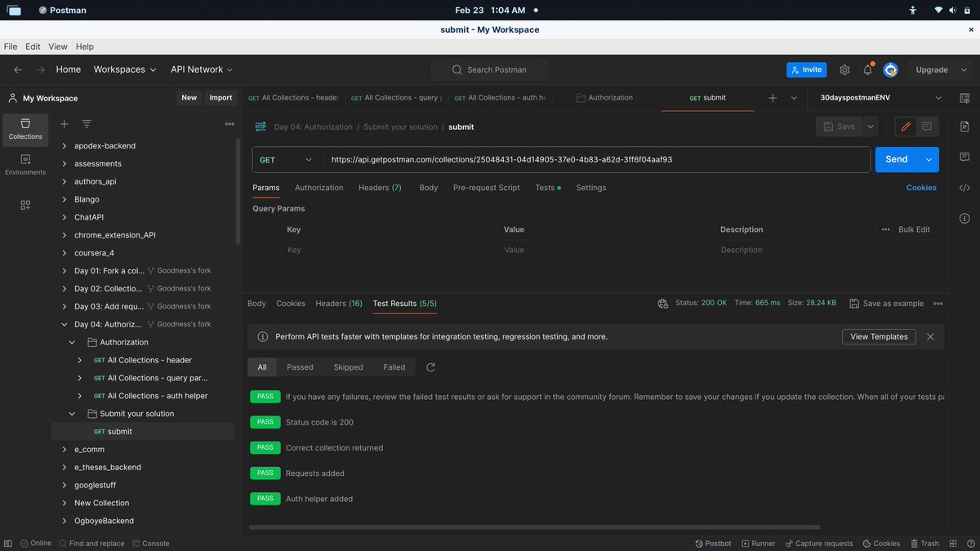Open Postbot in status bar

pyautogui.click(x=712, y=543)
